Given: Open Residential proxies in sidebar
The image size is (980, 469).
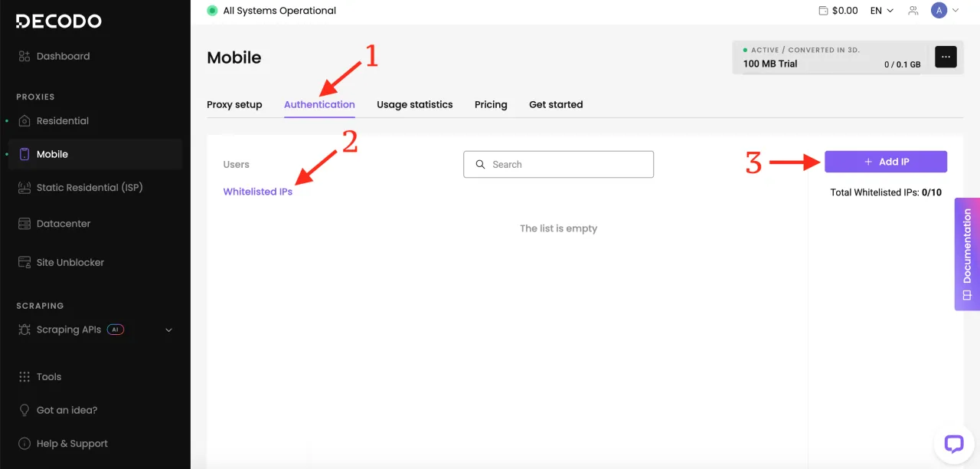Looking at the screenshot, I should (x=63, y=121).
